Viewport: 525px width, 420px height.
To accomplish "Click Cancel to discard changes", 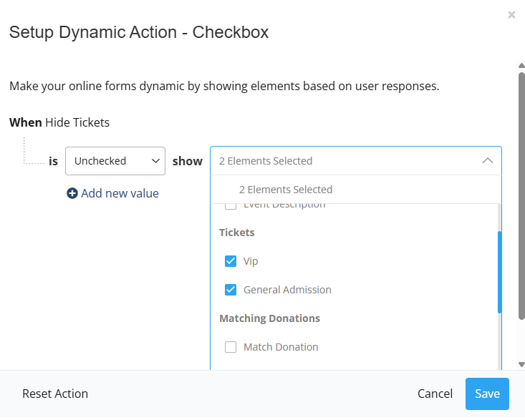I will click(x=435, y=394).
